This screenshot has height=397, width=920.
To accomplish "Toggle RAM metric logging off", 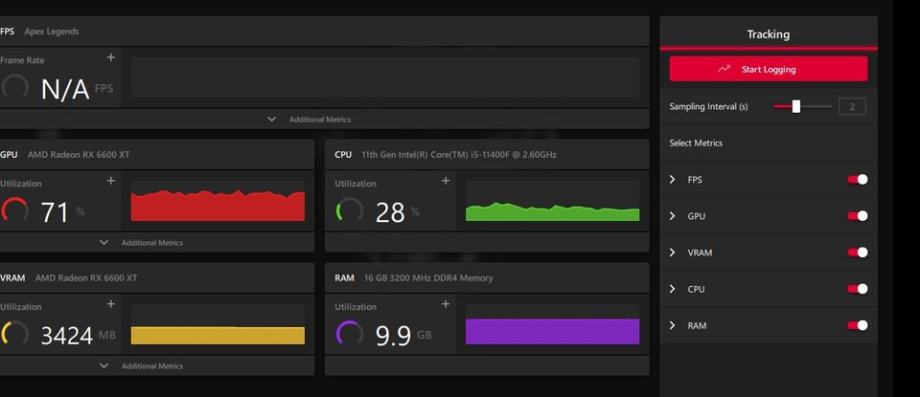I will pyautogui.click(x=857, y=325).
